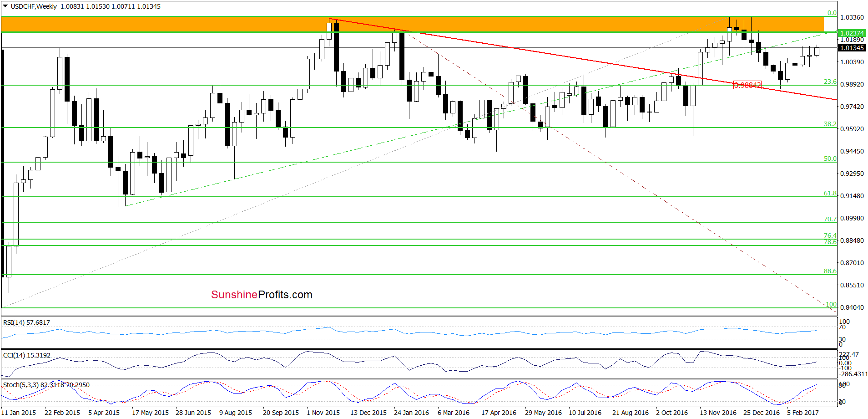Click the 22 Feb 2015 date label

[x=62, y=413]
